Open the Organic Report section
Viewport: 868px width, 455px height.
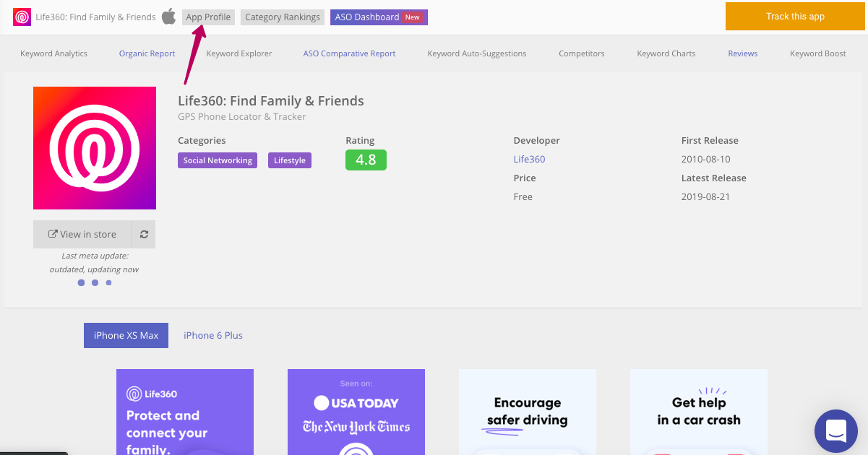point(147,53)
